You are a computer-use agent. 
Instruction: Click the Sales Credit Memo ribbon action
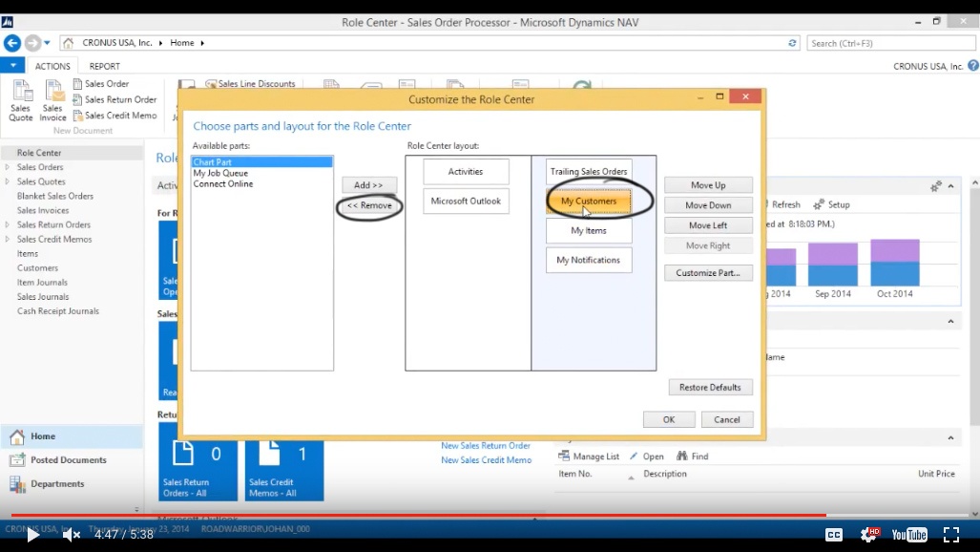[x=115, y=116]
